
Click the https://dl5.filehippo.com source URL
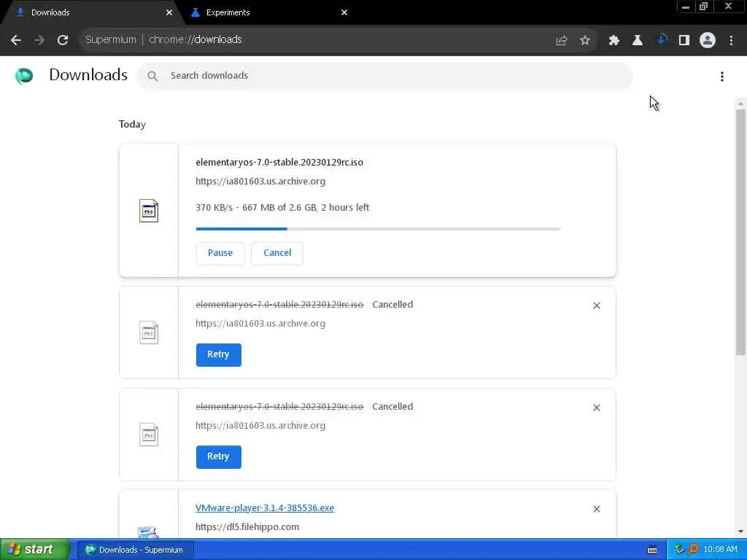[247, 527]
